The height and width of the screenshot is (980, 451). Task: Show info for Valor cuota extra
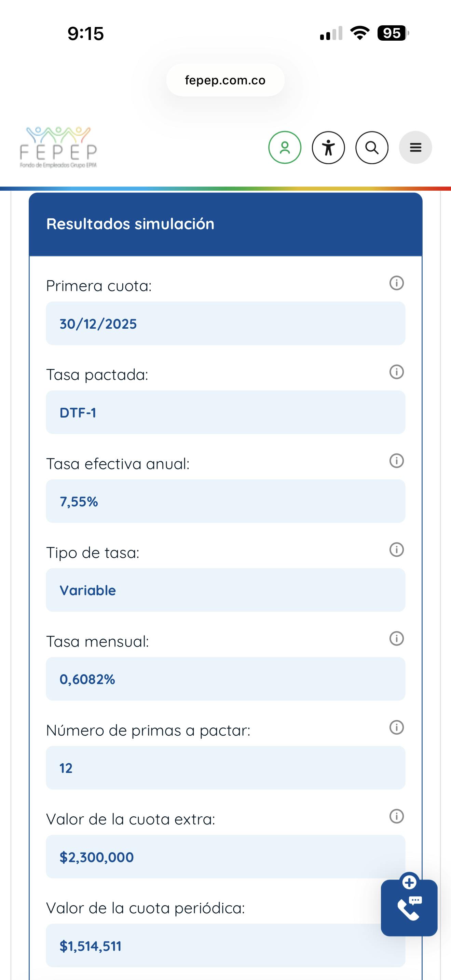pos(396,816)
